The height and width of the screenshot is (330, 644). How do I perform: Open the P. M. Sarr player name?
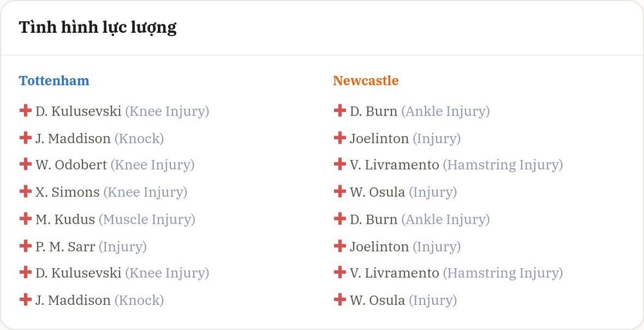tap(65, 247)
